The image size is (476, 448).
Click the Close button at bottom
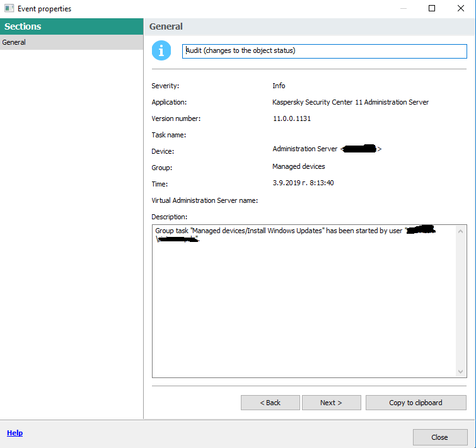440,437
